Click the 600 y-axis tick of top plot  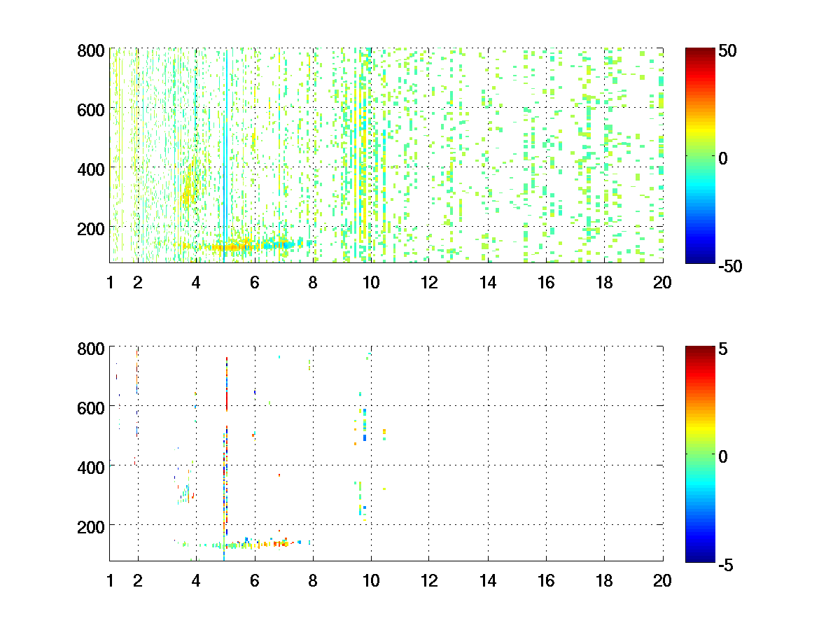[91, 109]
